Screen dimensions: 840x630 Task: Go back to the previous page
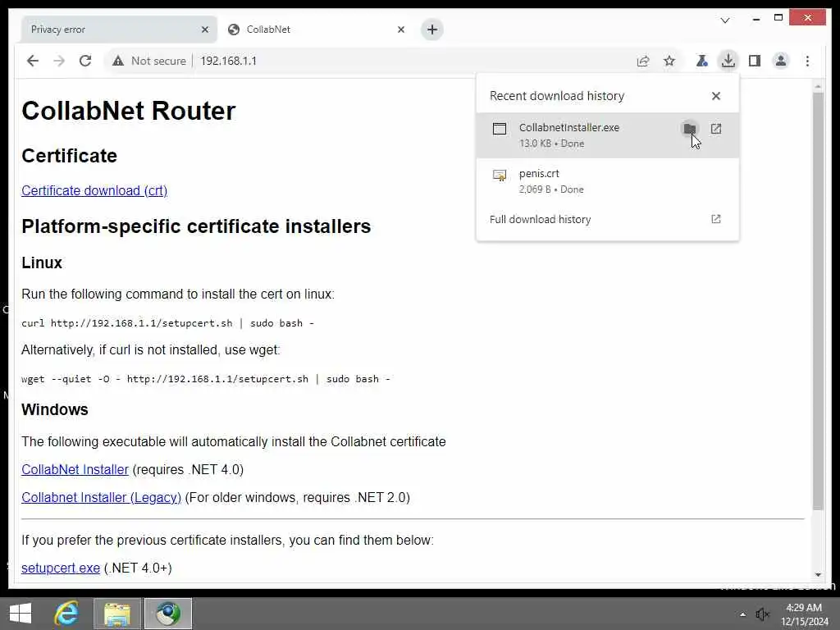pyautogui.click(x=33, y=61)
